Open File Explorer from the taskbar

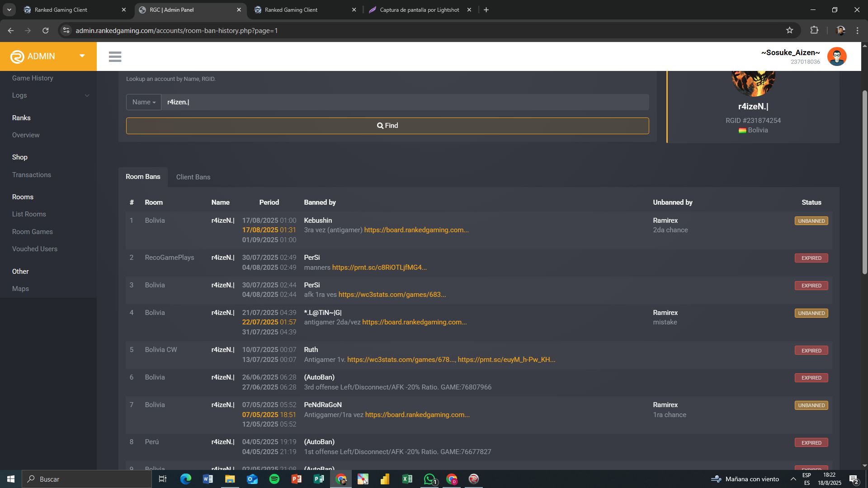230,479
